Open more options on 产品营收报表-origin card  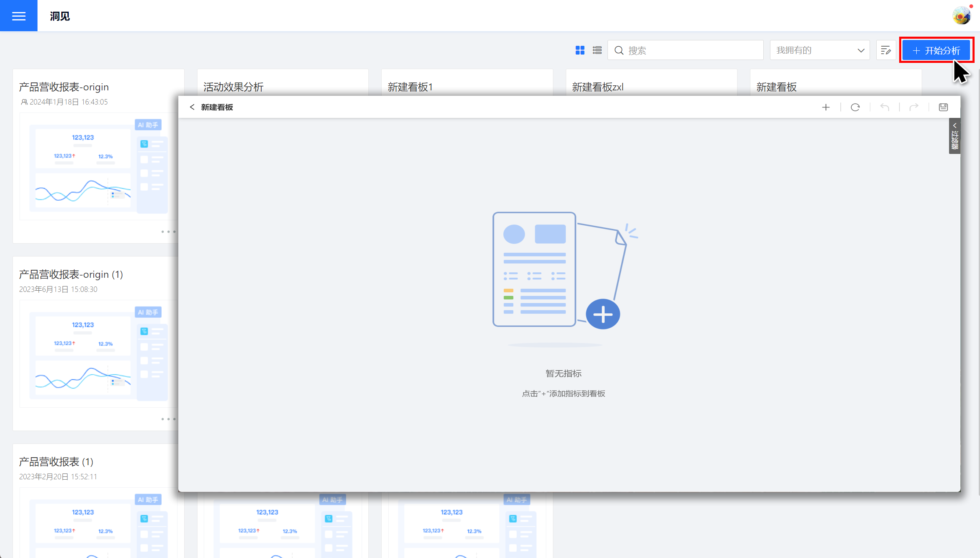pos(168,232)
